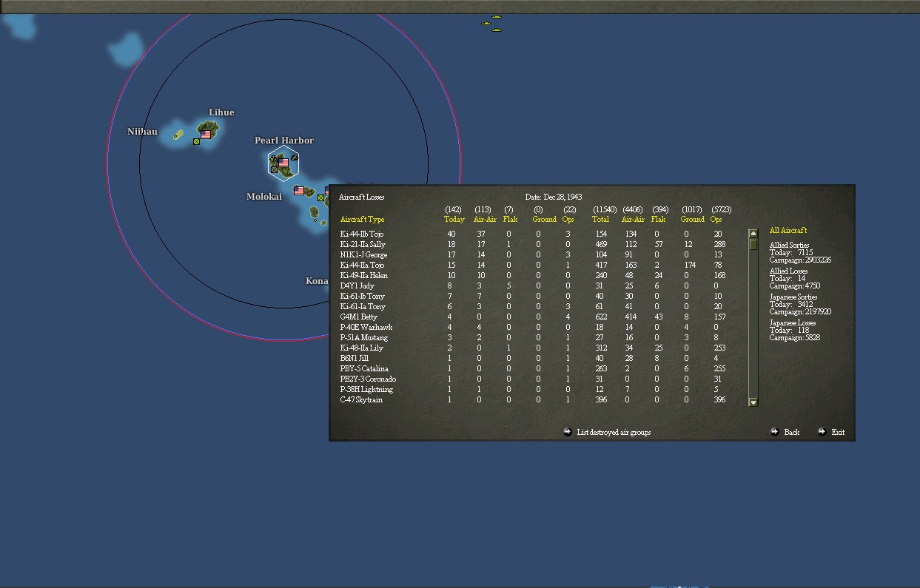Click the arrow icon beside List destroyed air groups
Viewport: 920px width, 588px height.
pyautogui.click(x=568, y=432)
